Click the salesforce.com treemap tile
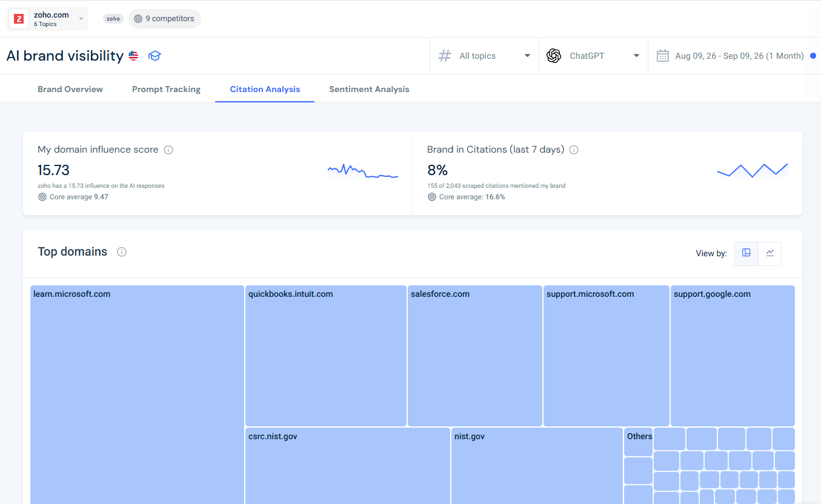Screen dimensions: 821x504 point(475,356)
